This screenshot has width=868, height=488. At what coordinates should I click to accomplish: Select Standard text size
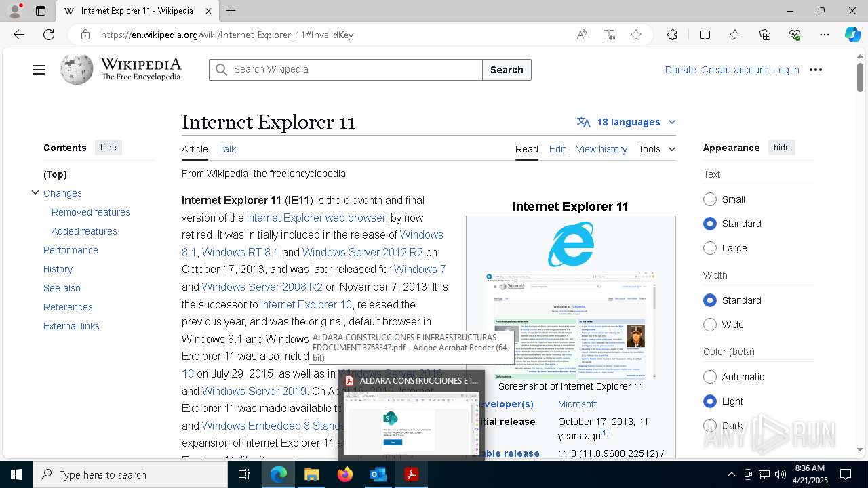tap(710, 224)
